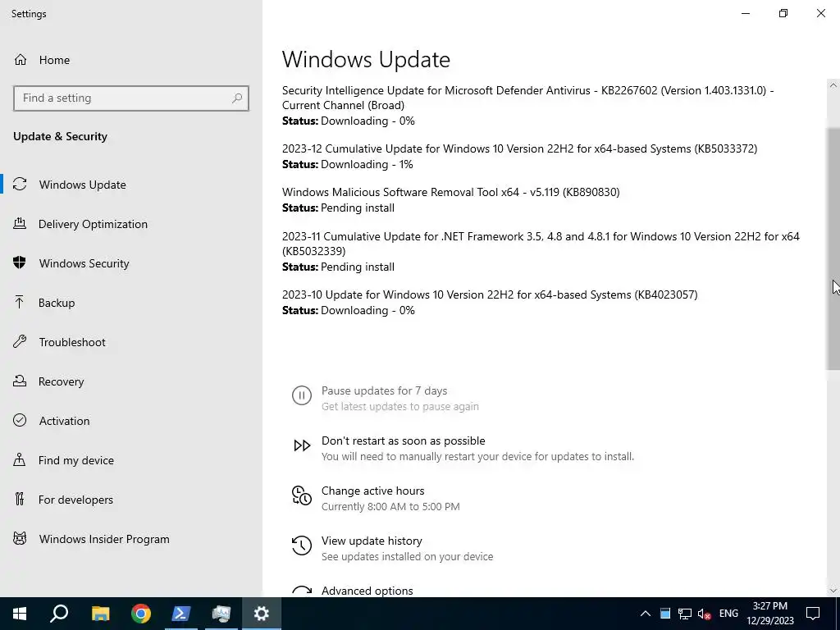Click the ENG language indicator
Viewport: 840px width, 630px height.
728,614
